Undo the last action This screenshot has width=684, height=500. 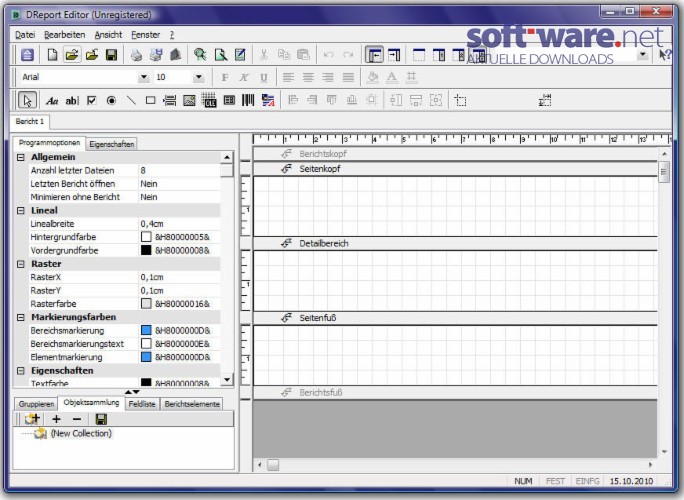(328, 55)
